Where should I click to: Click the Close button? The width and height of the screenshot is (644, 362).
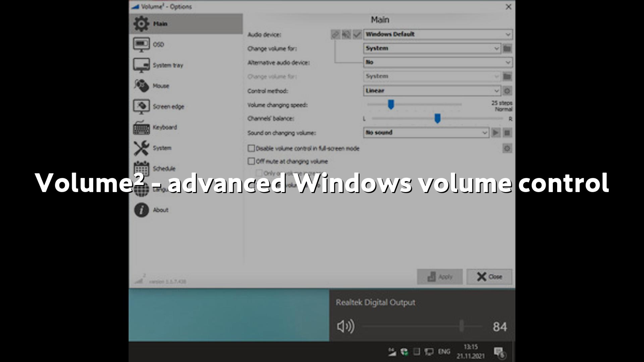[489, 277]
